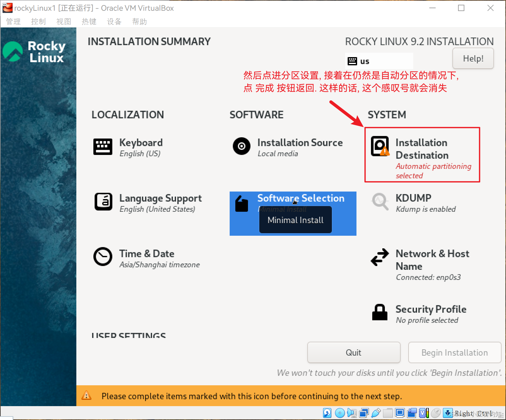Click the Installation Destination disk icon
This screenshot has width=506, height=420.
[x=380, y=146]
